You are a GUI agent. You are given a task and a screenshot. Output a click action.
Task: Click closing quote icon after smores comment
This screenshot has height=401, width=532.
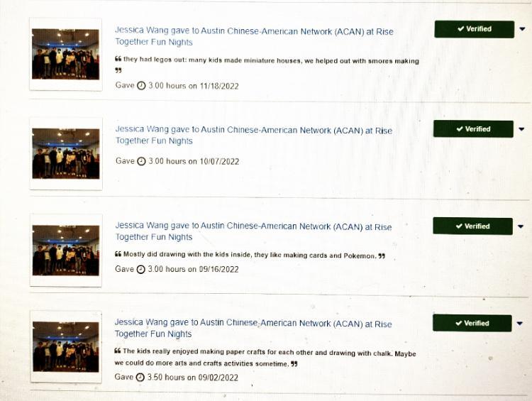[x=118, y=71]
